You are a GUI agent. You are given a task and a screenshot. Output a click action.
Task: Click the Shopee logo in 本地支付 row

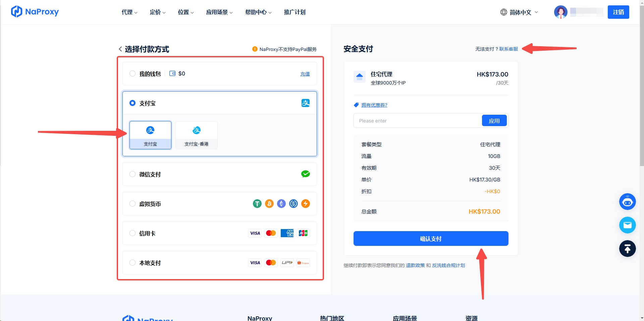(303, 263)
